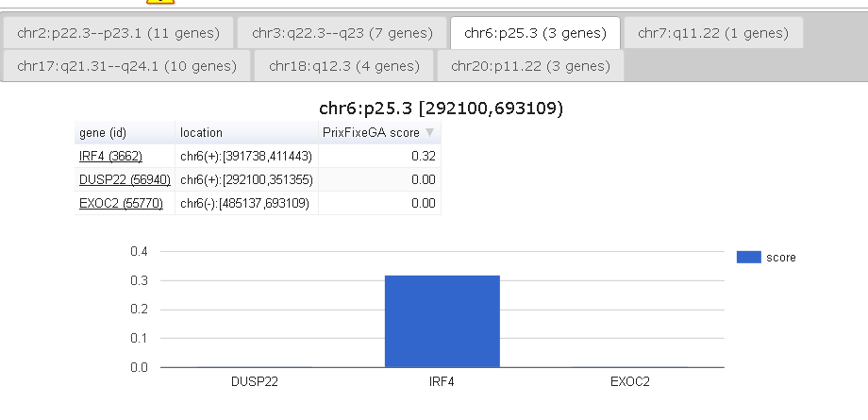Image resolution: width=868 pixels, height=420 pixels.
Task: Click the DUSP22 label on chart axis
Action: (254, 382)
